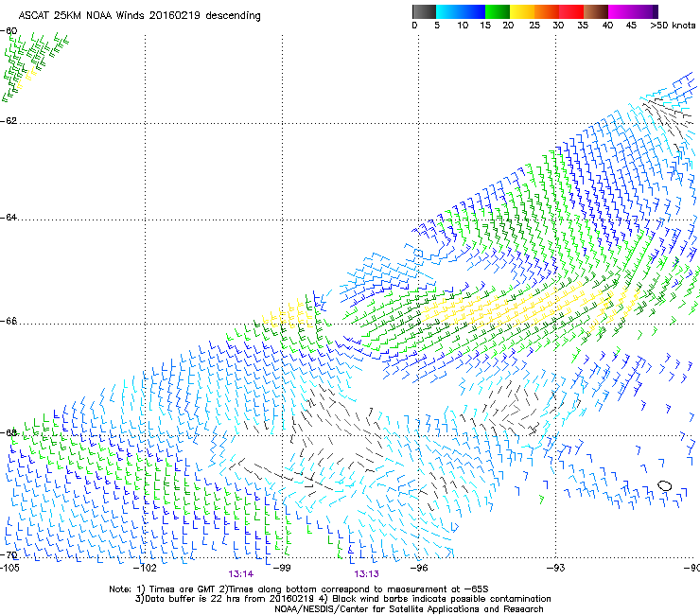This screenshot has width=700, height=615.
Task: Click the '>50 knots' legend label
Action: [673, 26]
